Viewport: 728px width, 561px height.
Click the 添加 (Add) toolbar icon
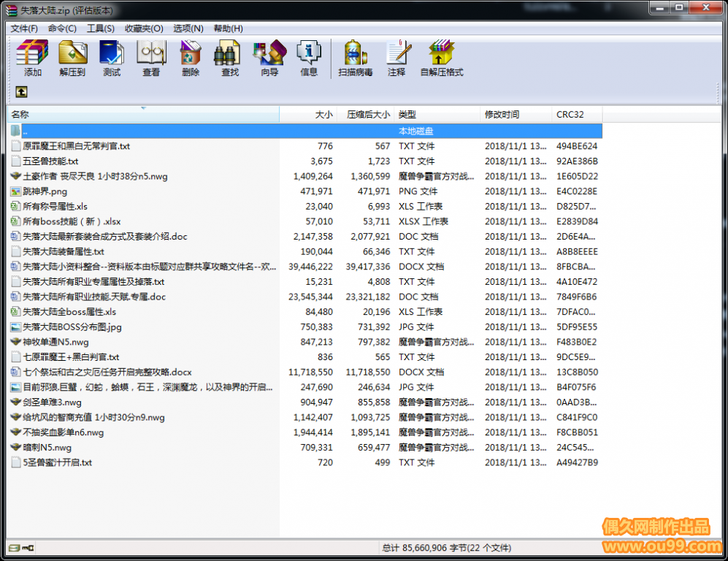[33, 58]
